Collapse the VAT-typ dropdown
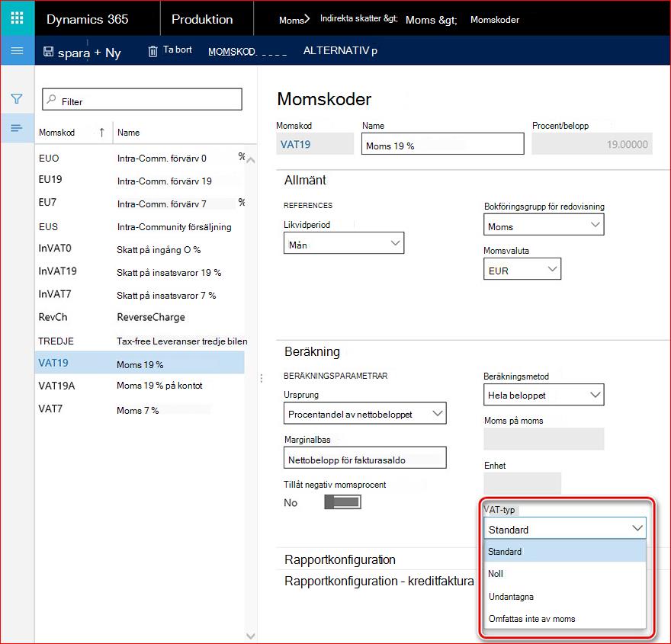Screen dimensions: 671x644 click(637, 528)
